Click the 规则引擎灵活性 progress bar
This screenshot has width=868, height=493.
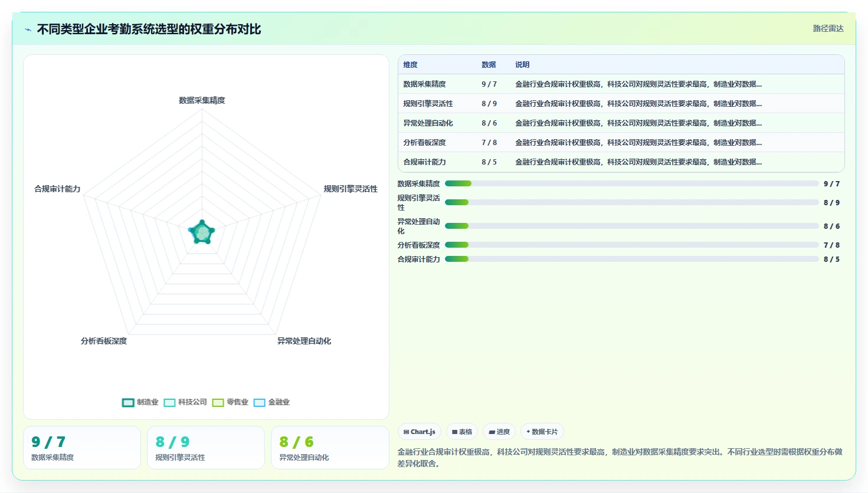pos(632,202)
